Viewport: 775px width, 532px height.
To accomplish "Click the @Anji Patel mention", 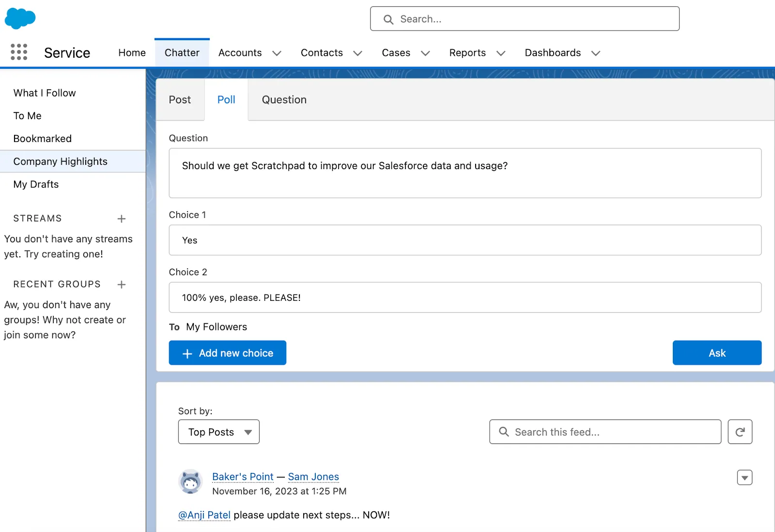I will coord(204,515).
